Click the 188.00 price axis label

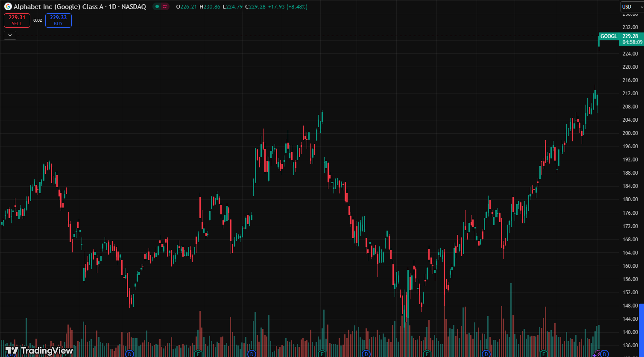[630, 173]
